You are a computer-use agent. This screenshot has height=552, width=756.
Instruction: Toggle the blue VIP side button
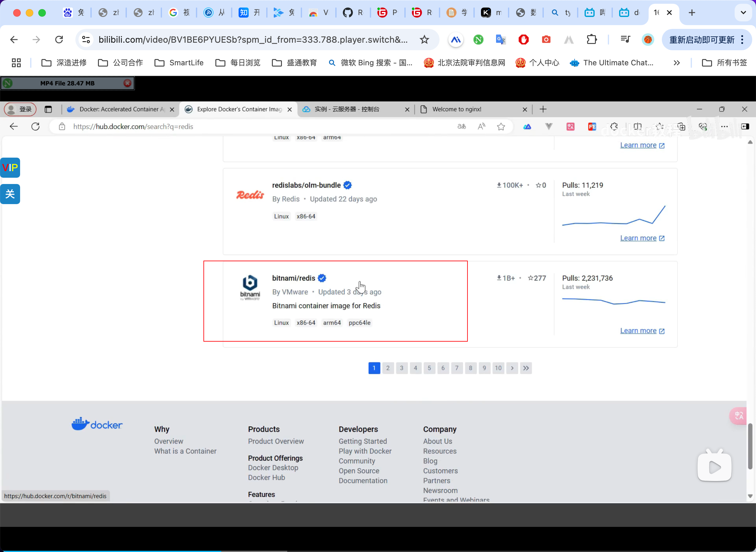pos(10,167)
